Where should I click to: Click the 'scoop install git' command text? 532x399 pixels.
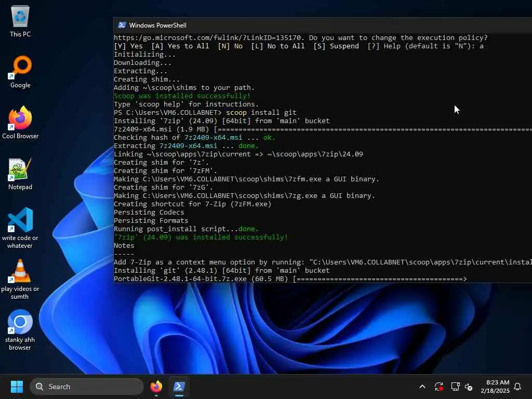(261, 113)
